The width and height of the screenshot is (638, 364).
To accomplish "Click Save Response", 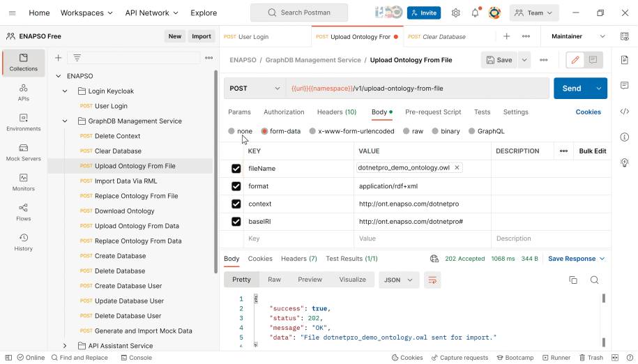I will 576,259.
